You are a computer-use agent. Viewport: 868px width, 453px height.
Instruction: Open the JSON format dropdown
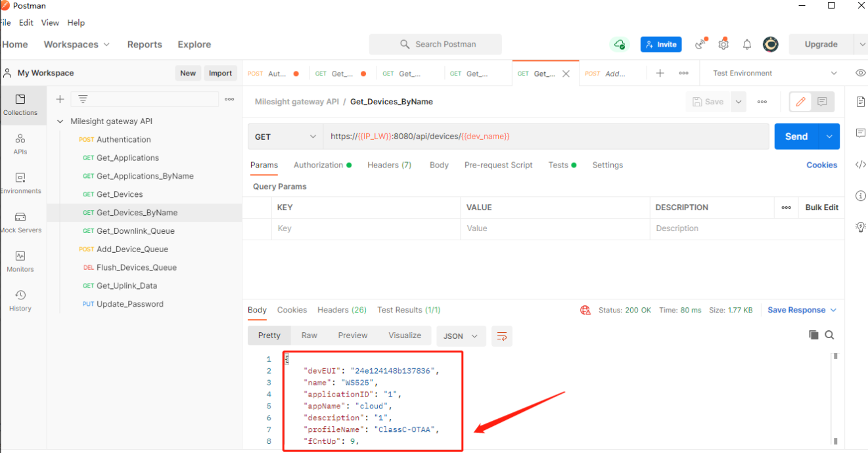461,335
